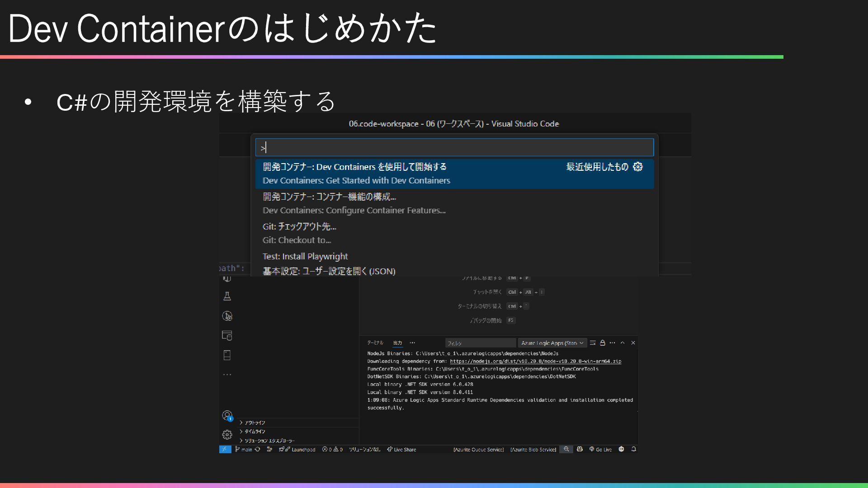Choose Configure Container Features command
The height and width of the screenshot is (488, 868).
454,203
